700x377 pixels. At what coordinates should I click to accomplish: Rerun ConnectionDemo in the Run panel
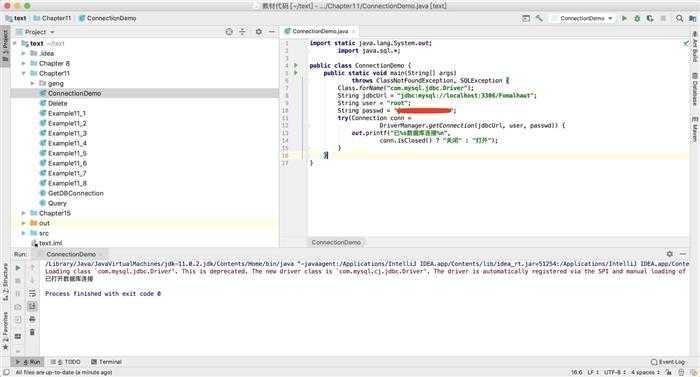point(18,268)
